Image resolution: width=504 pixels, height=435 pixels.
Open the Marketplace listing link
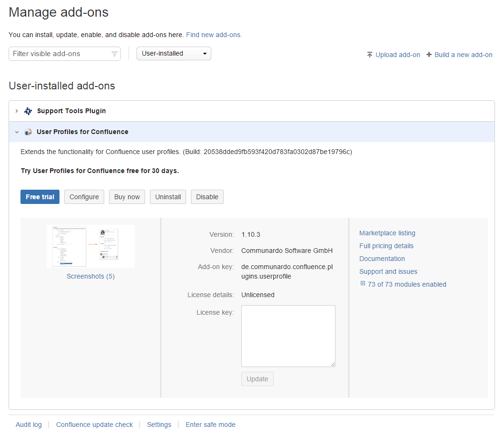pos(387,233)
